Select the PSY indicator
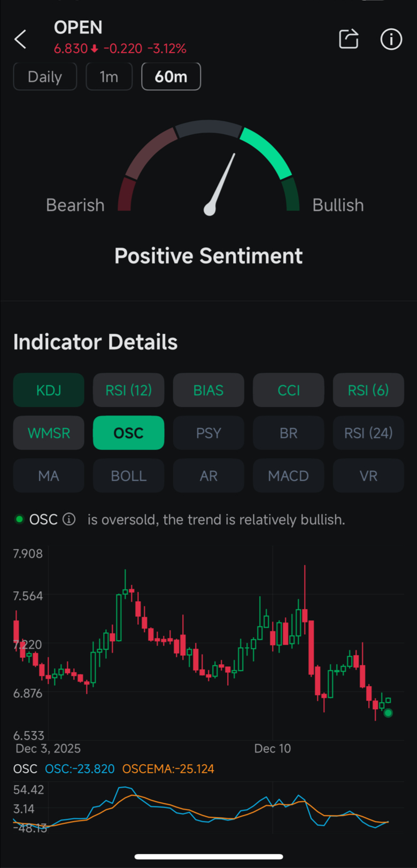 tap(208, 433)
